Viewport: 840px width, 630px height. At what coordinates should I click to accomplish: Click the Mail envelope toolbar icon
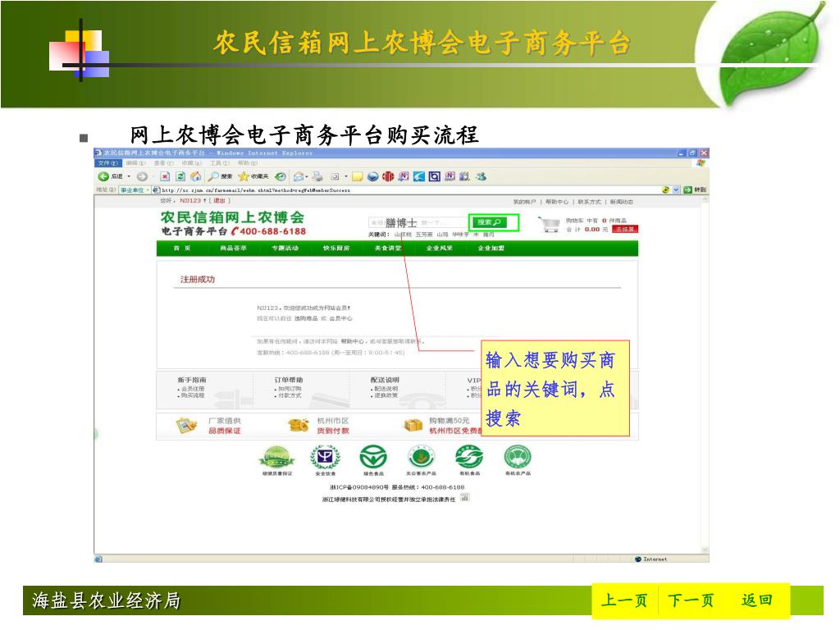tap(299, 176)
